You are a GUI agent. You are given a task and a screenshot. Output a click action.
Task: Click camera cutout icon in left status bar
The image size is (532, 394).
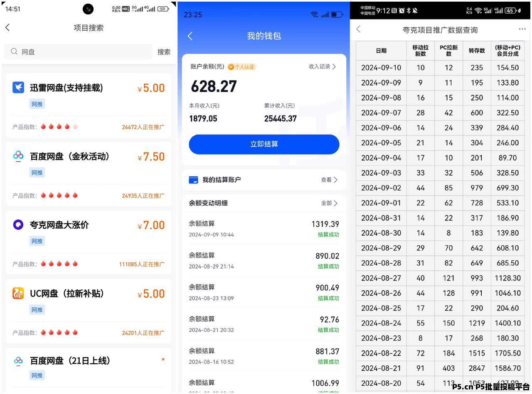88,9
